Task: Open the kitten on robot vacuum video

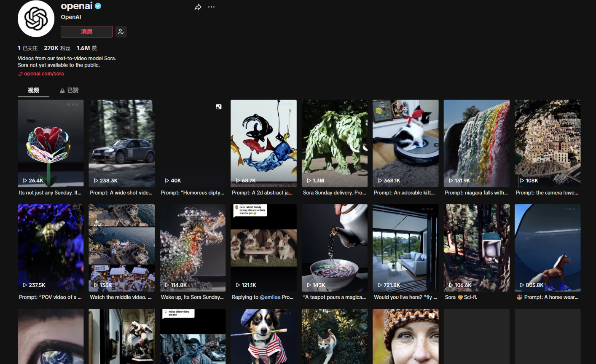Action: (x=405, y=143)
